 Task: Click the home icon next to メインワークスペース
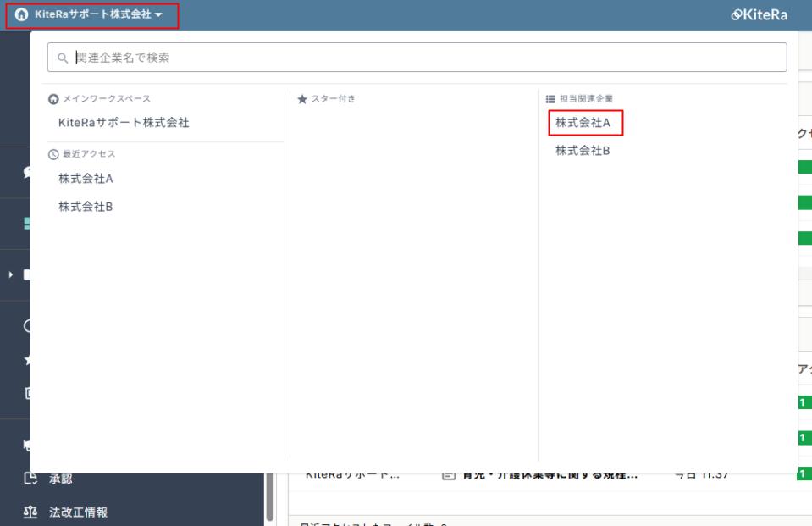[53, 99]
